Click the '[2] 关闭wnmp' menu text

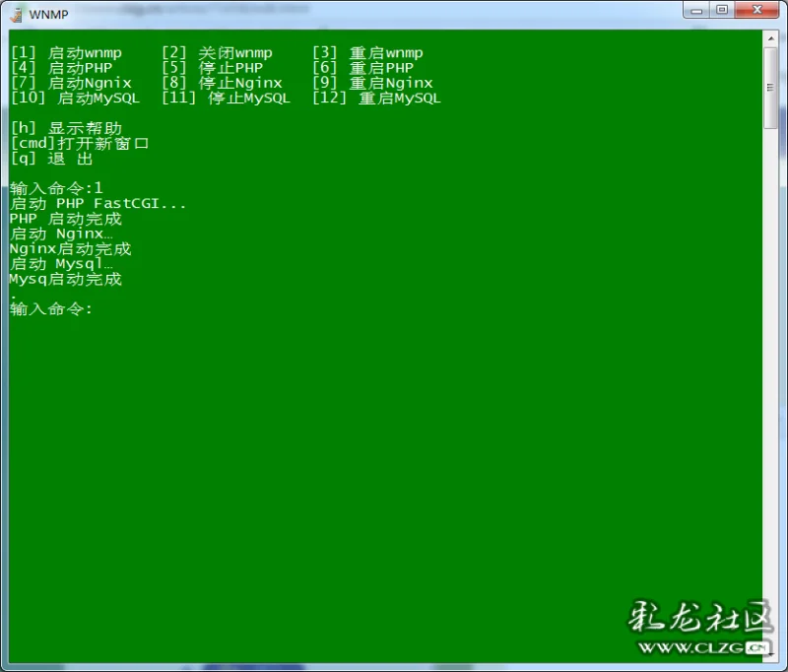click(217, 53)
